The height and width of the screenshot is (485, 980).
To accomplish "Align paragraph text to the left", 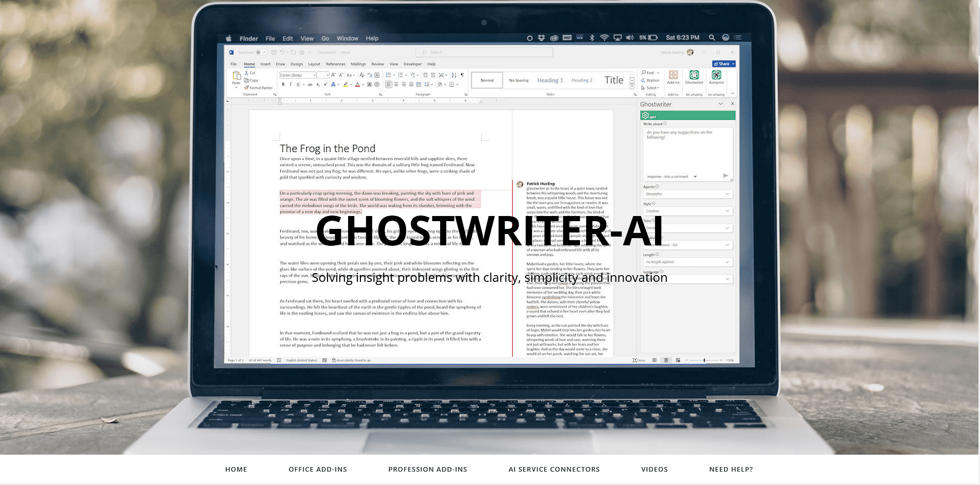I will click(x=389, y=84).
